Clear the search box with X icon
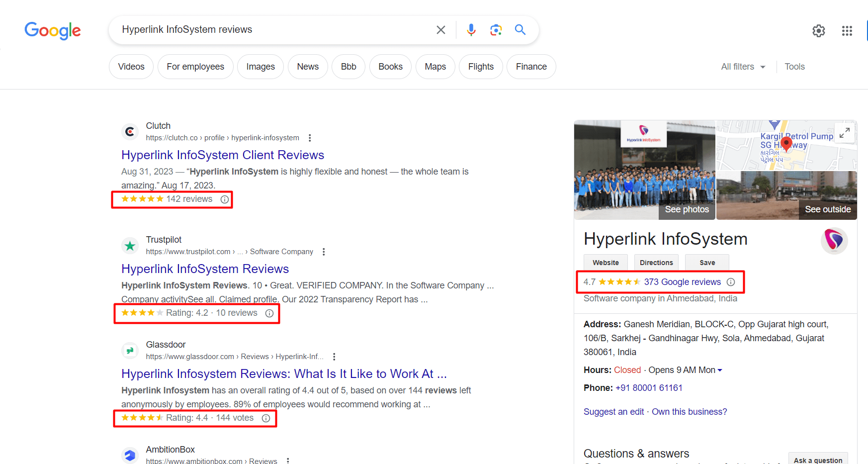 point(441,30)
